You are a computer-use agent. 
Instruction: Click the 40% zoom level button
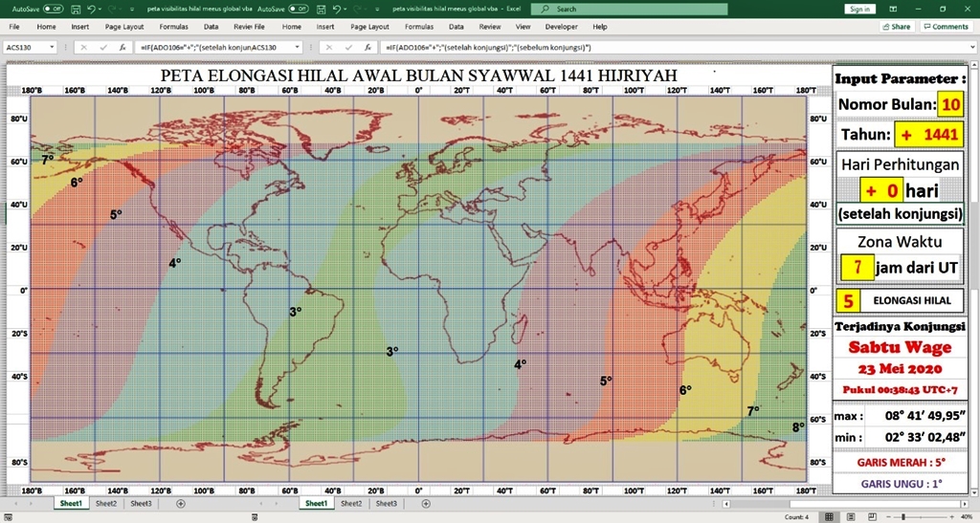[965, 516]
